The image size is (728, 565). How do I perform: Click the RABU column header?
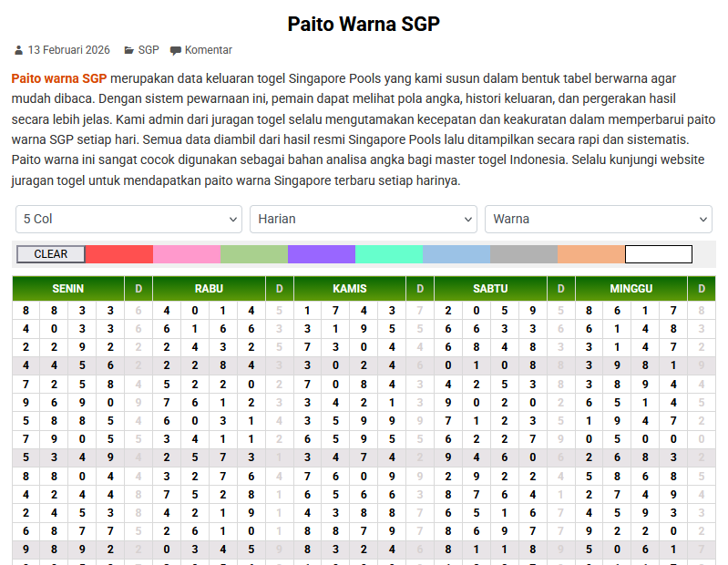(209, 289)
